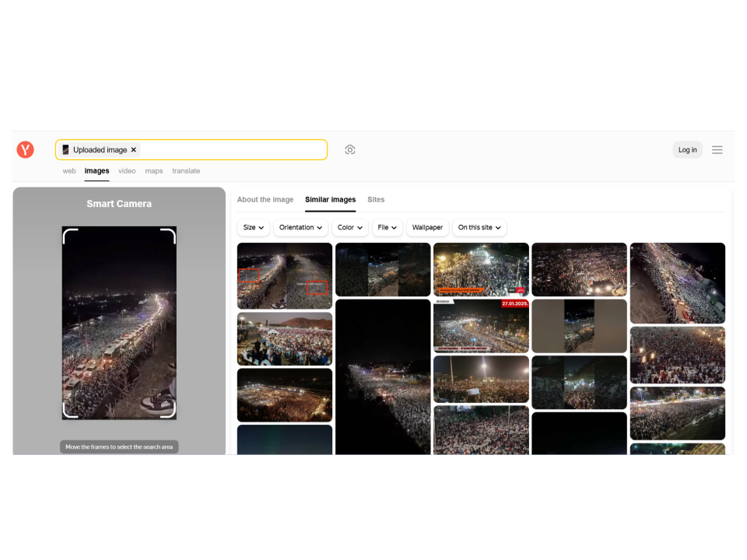747x560 pixels.
Task: Expand the On this site dropdown
Action: point(479,228)
